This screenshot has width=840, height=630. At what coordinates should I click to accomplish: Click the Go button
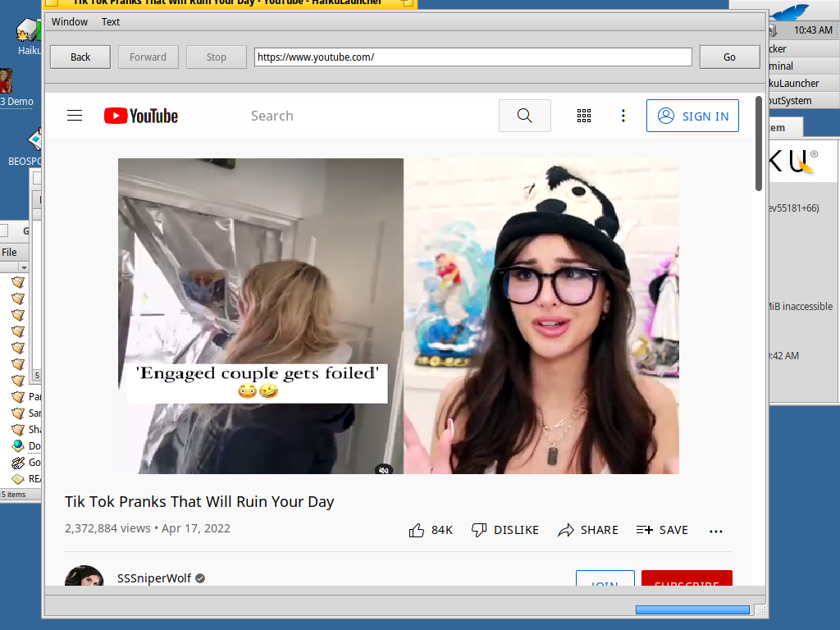click(x=729, y=57)
